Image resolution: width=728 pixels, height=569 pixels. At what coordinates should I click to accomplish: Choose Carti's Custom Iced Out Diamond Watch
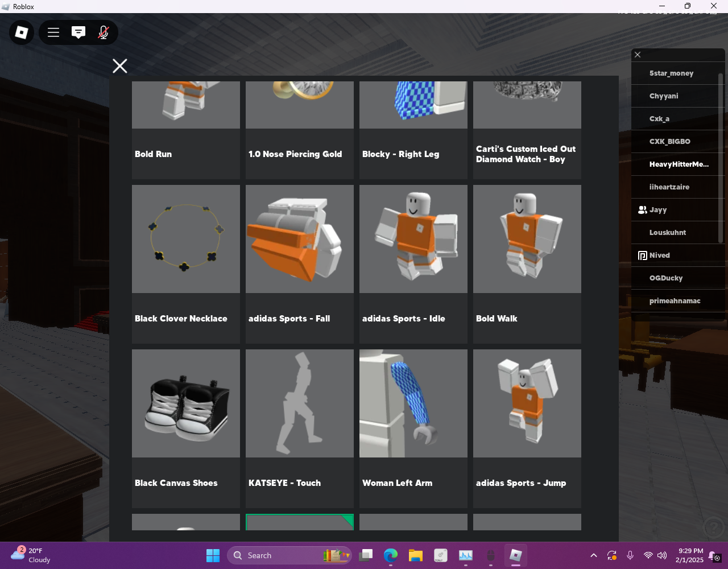click(x=527, y=130)
